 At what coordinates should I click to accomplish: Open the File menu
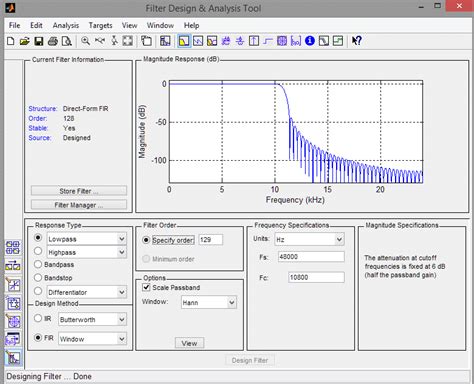[x=14, y=25]
